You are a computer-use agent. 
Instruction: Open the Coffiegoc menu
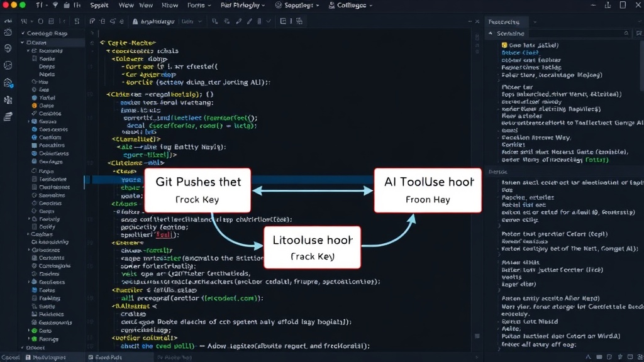(351, 5)
